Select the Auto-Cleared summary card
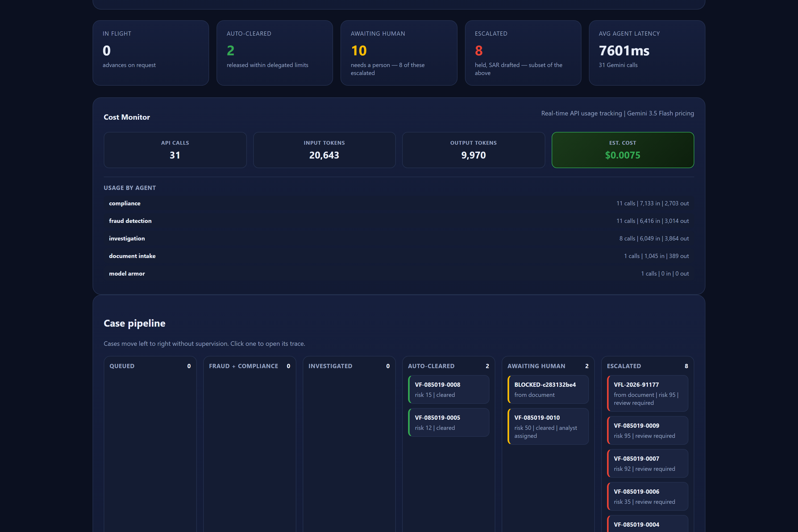Screen dimensions: 798x532 [x=275, y=53]
